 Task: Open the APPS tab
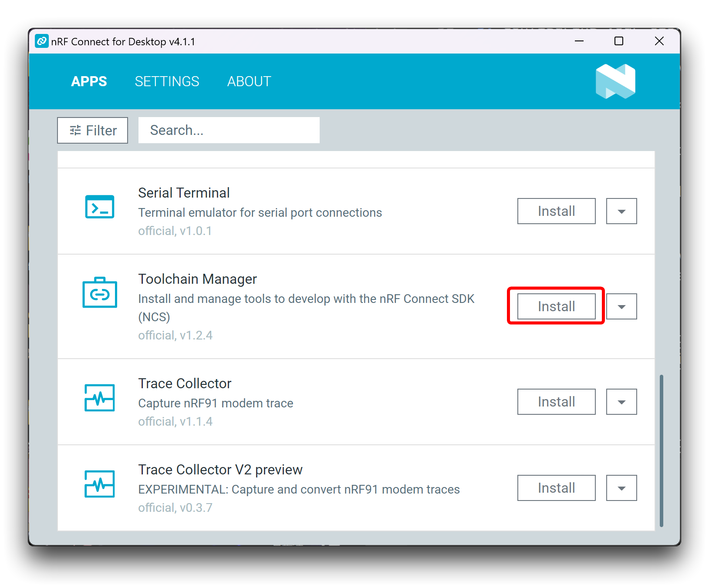(89, 81)
